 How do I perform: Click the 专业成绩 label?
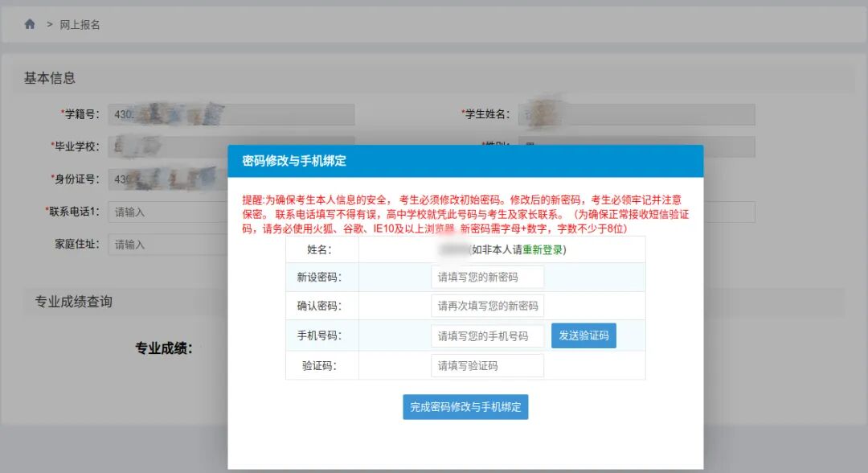(162, 348)
